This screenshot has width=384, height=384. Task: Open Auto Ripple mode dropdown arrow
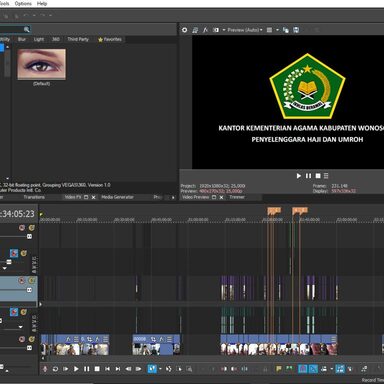point(332,369)
